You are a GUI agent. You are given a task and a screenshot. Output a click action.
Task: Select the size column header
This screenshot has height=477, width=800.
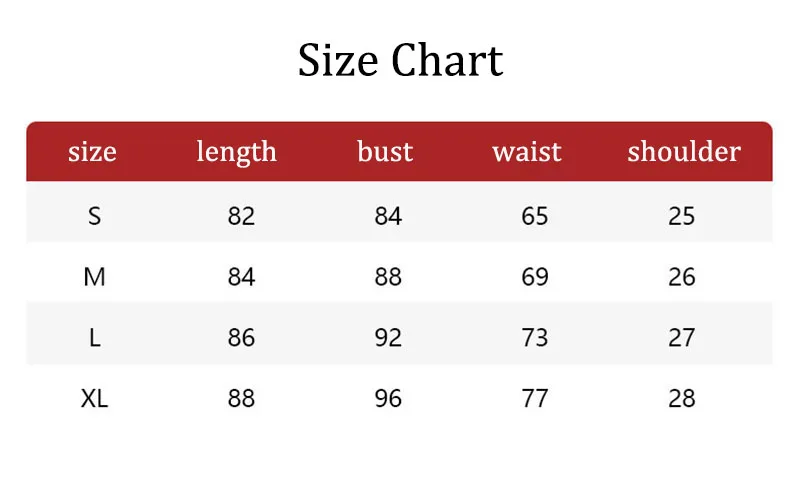93,152
